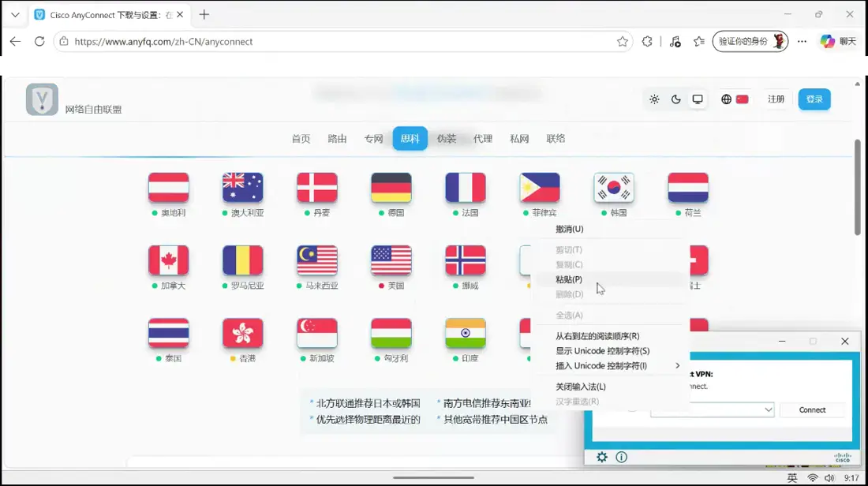Click the Wi-Fi tray icon

pos(812,478)
